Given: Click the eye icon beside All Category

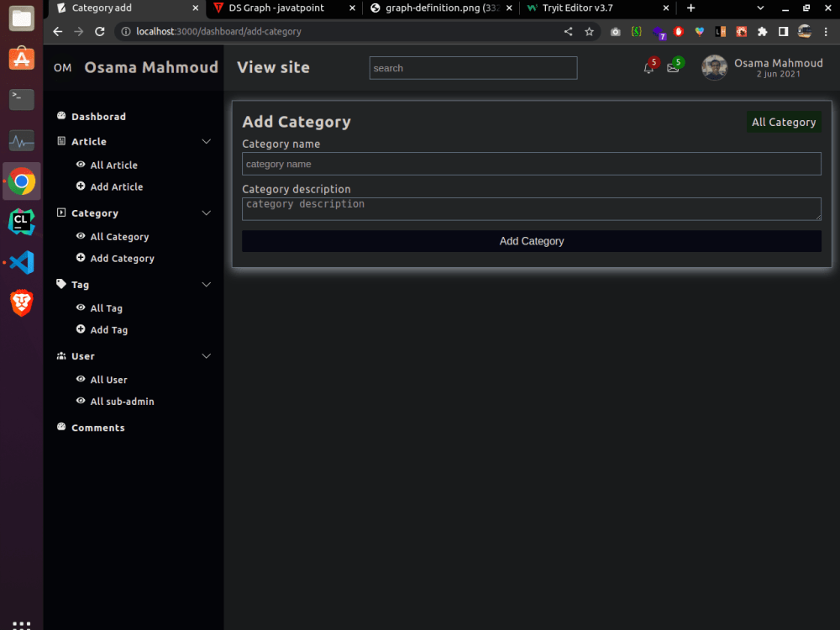Looking at the screenshot, I should tap(81, 236).
